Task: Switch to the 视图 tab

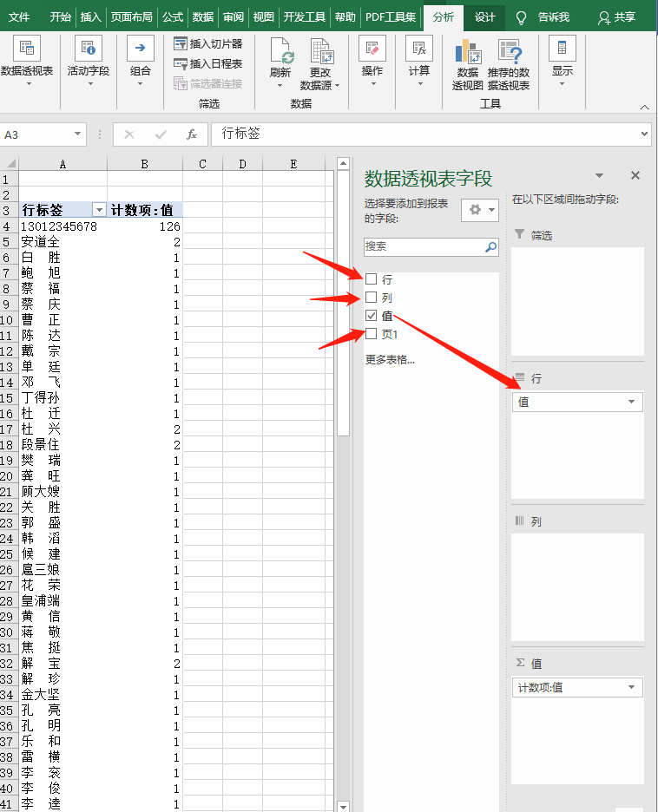Action: click(263, 17)
